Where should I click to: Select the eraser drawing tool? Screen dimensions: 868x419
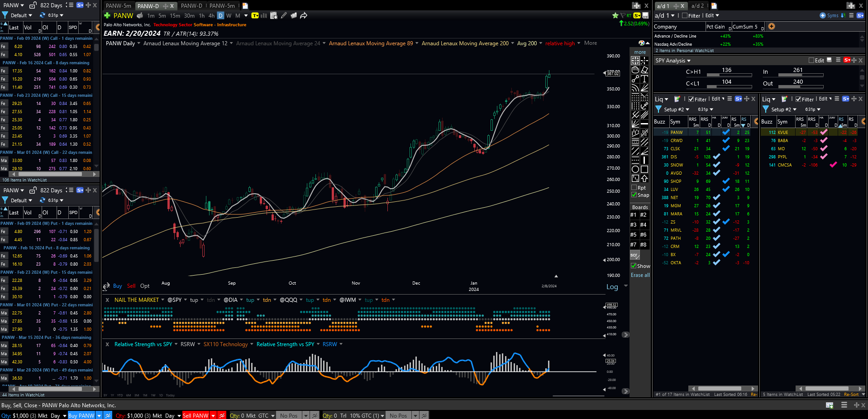(644, 70)
